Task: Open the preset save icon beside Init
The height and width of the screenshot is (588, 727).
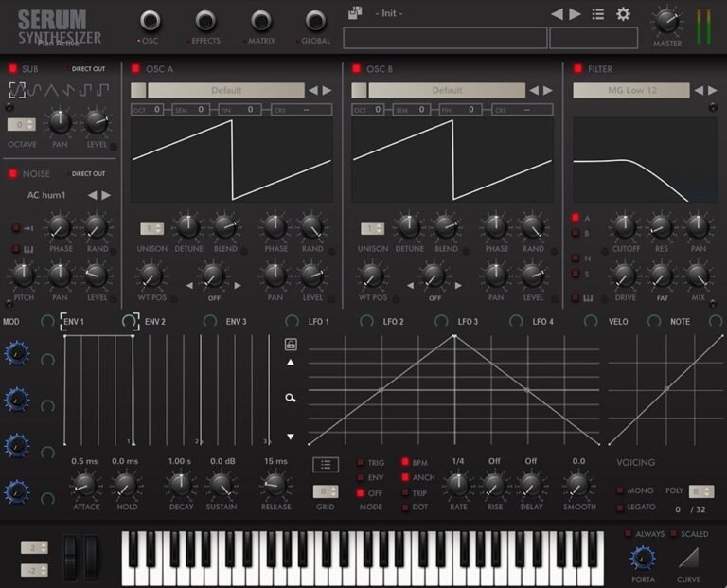Action: (x=355, y=12)
